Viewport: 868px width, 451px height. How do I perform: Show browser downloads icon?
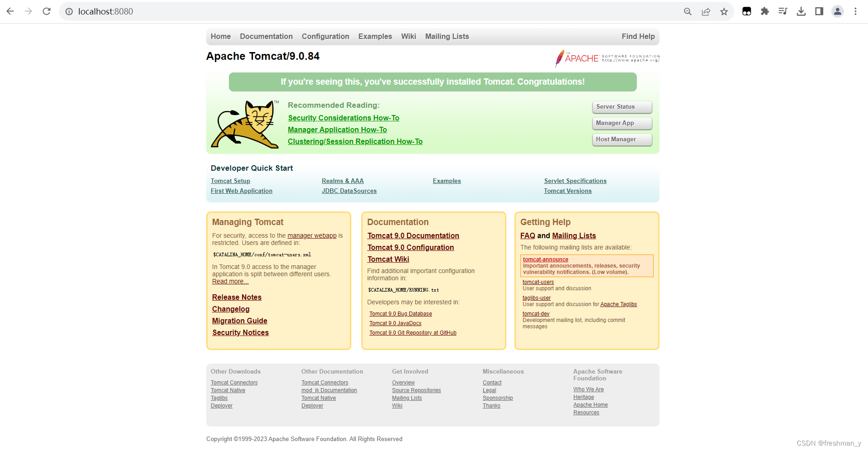[801, 11]
